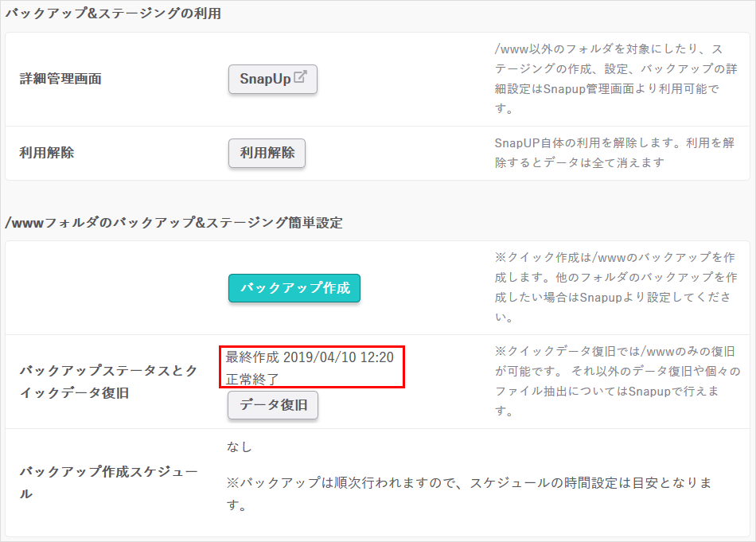
Task: Click the バックアップステータスとクイックデータ復旧 label
Action: coord(108,381)
